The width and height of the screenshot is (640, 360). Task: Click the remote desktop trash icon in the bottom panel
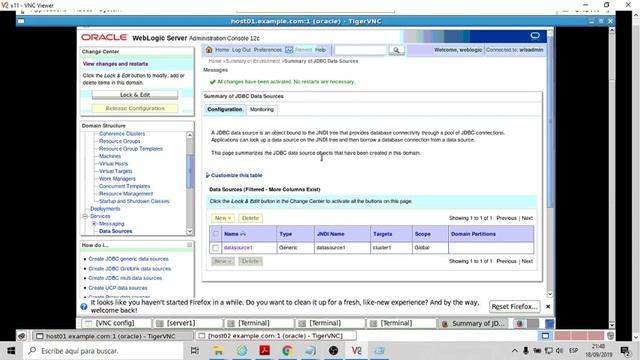(x=610, y=336)
